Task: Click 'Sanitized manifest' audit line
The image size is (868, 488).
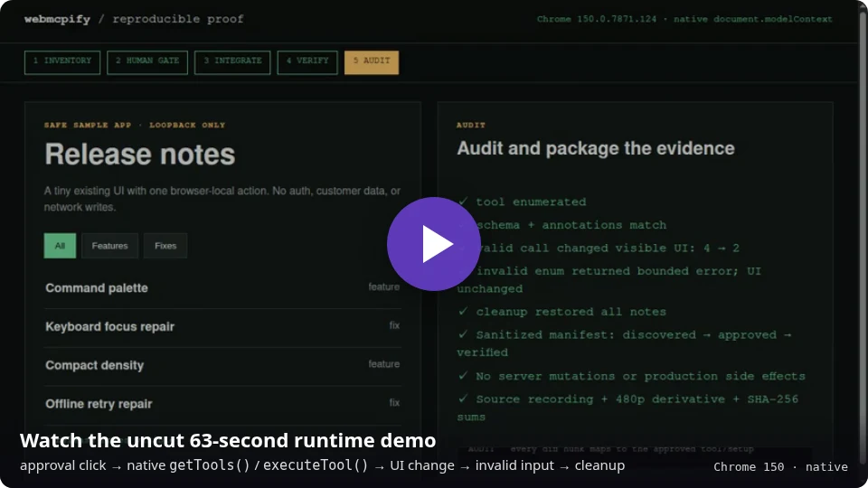Action: [x=625, y=343]
